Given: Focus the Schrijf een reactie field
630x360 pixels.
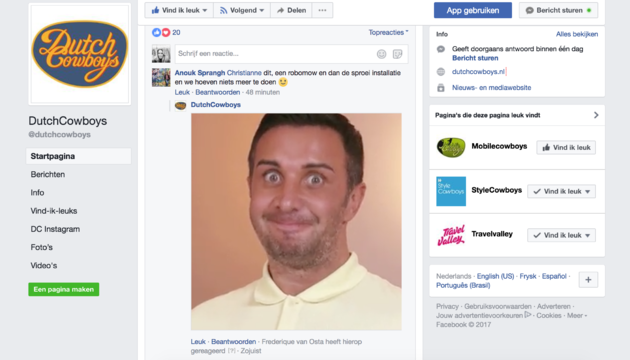Looking at the screenshot, I should click(291, 54).
